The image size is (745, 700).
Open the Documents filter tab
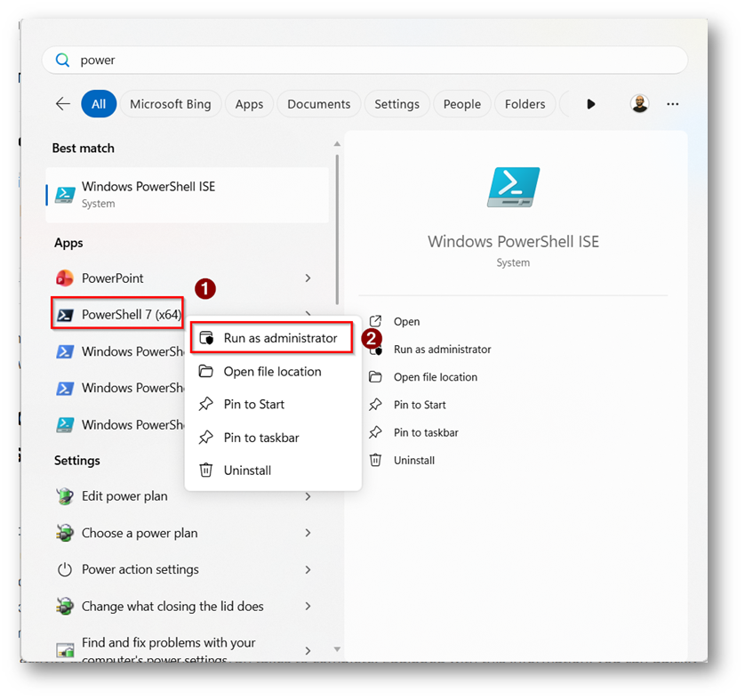pyautogui.click(x=319, y=103)
